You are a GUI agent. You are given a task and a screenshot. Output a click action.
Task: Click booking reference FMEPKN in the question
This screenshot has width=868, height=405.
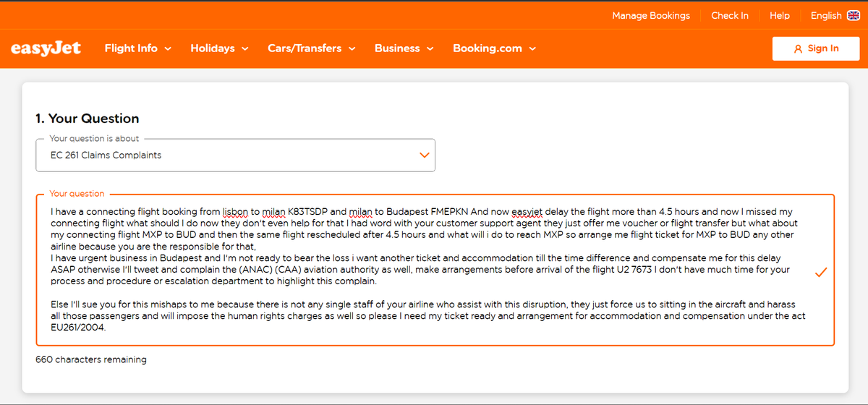pyautogui.click(x=449, y=212)
